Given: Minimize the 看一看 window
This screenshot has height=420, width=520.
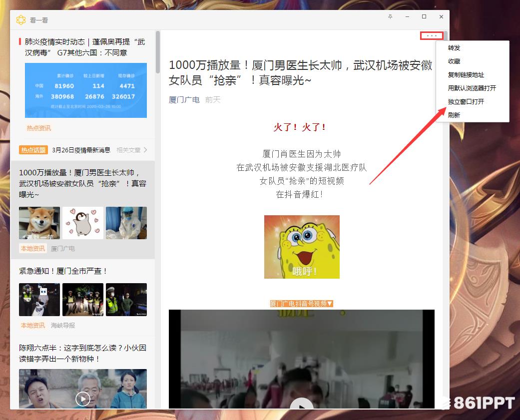Looking at the screenshot, I should (407, 16).
